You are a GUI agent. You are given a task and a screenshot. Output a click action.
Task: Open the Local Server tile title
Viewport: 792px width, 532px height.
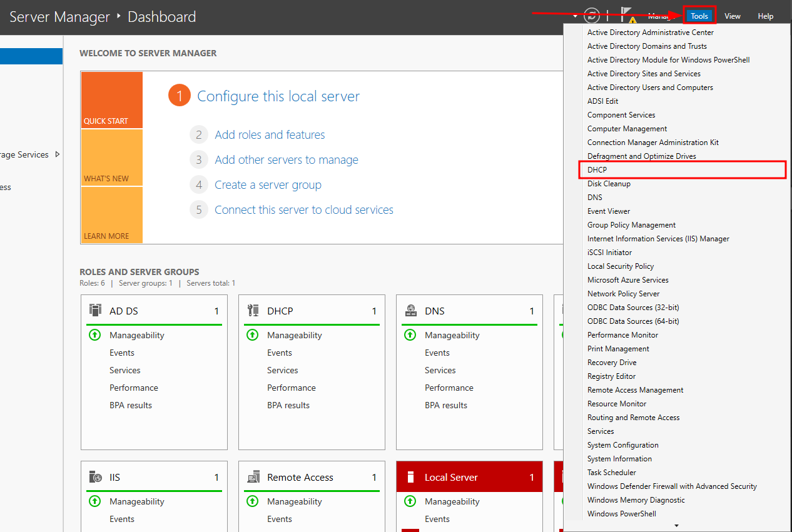point(451,477)
